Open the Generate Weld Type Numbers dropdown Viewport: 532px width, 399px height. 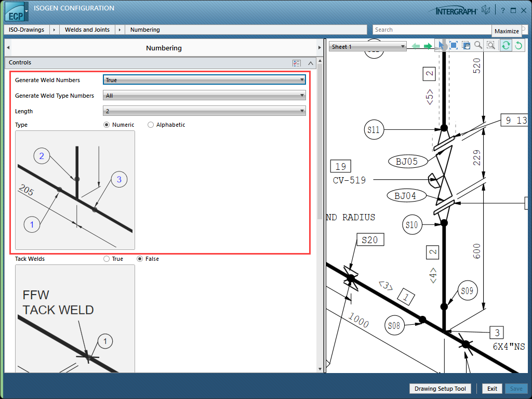point(204,96)
